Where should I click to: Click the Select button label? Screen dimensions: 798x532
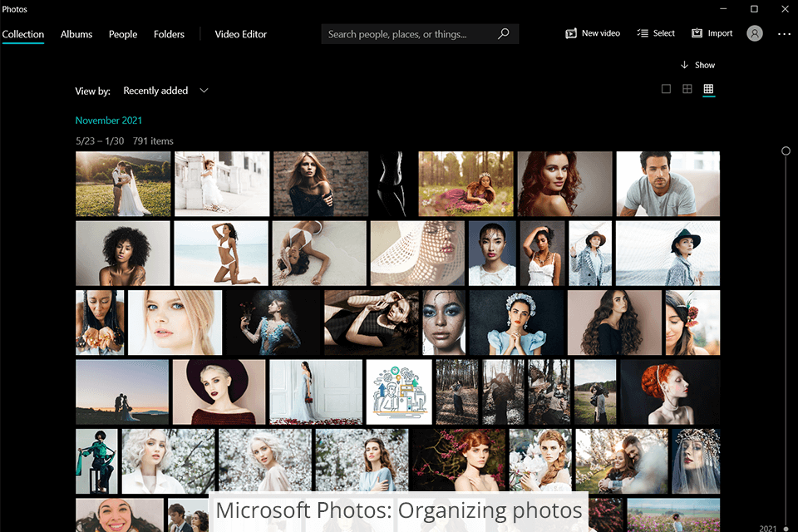663,33
